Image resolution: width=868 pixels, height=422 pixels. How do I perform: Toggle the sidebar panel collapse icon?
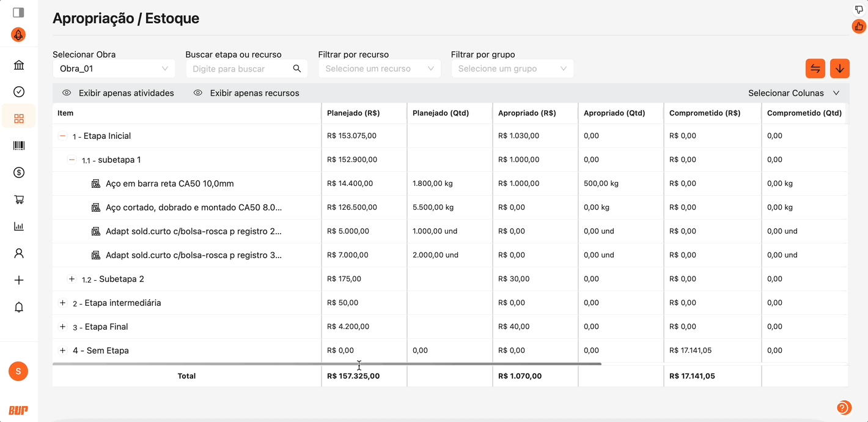[18, 12]
